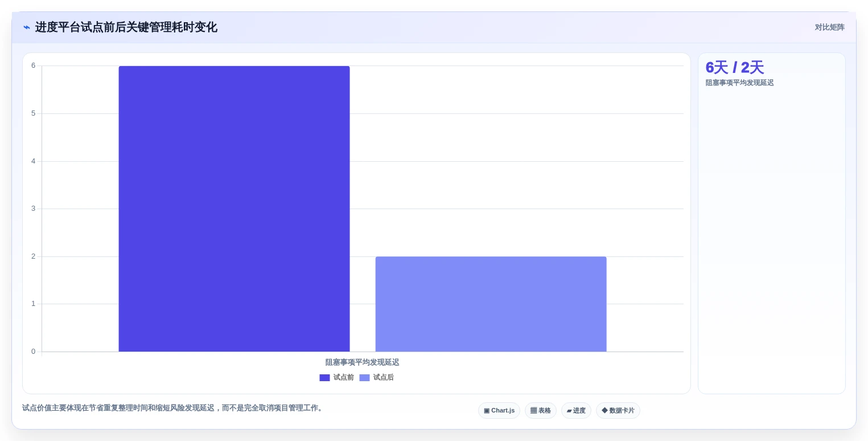
Task: Select the Chart.js chip
Action: pyautogui.click(x=499, y=410)
